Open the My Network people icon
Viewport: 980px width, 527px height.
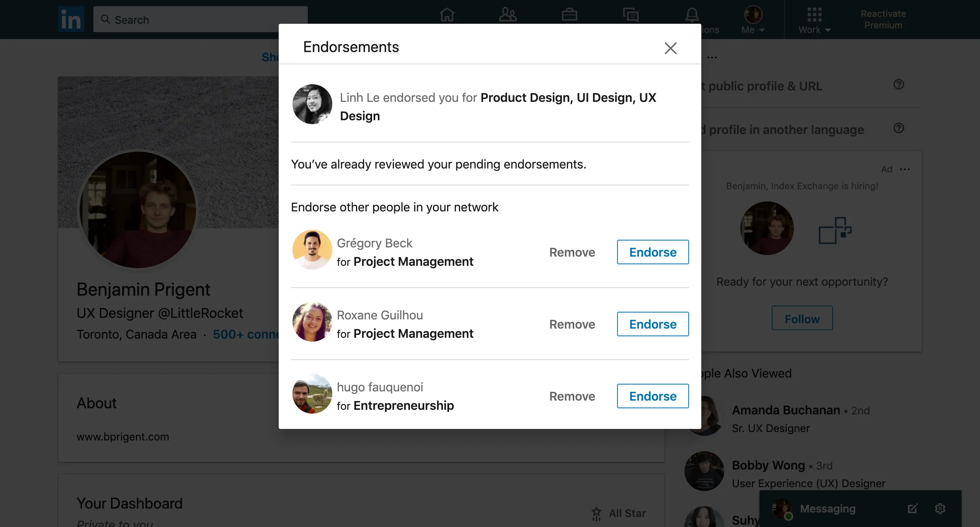click(x=507, y=15)
